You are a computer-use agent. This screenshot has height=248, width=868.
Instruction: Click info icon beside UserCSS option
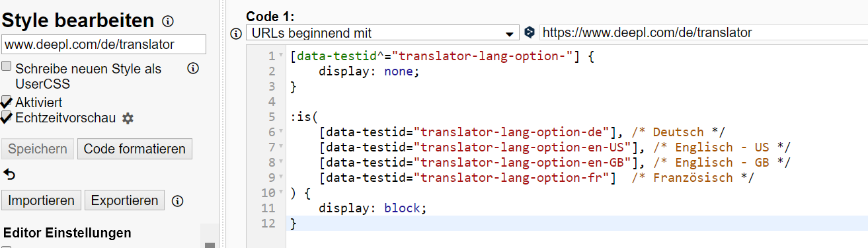pos(193,68)
